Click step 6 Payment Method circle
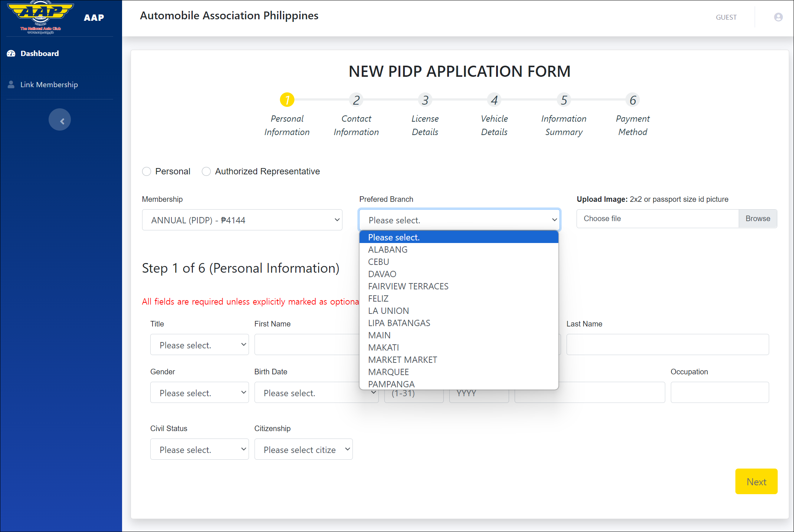Screen dimensions: 794x532 pos(633,100)
